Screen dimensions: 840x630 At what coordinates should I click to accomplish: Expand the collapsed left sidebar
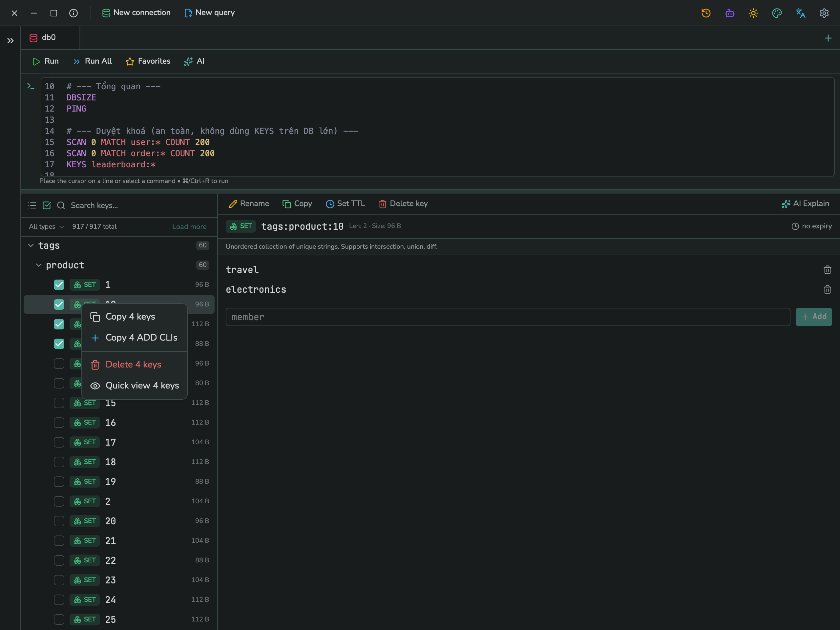point(10,41)
